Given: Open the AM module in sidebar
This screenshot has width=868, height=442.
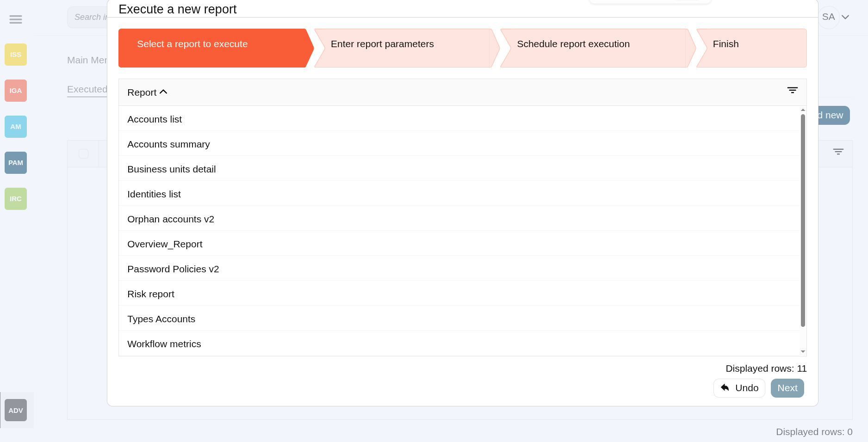Looking at the screenshot, I should pyautogui.click(x=16, y=127).
